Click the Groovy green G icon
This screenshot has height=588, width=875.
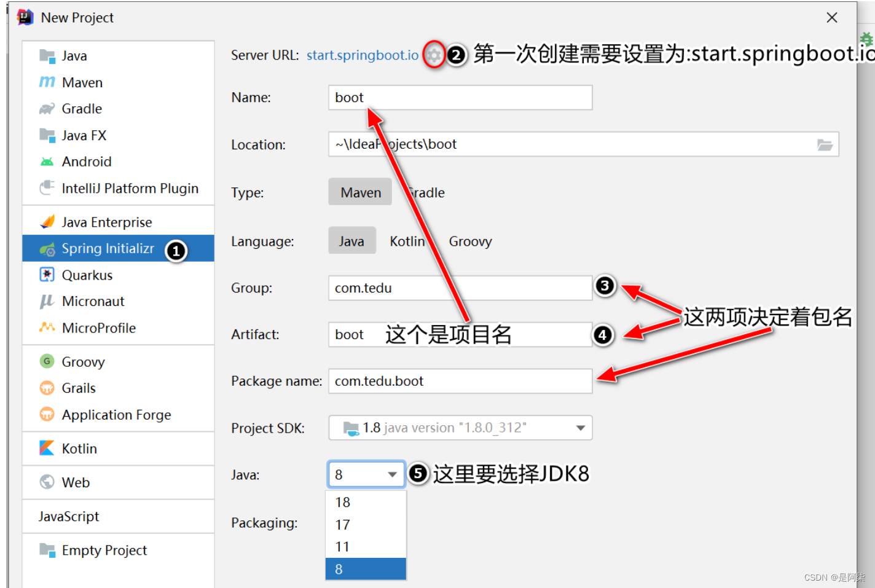click(x=47, y=361)
